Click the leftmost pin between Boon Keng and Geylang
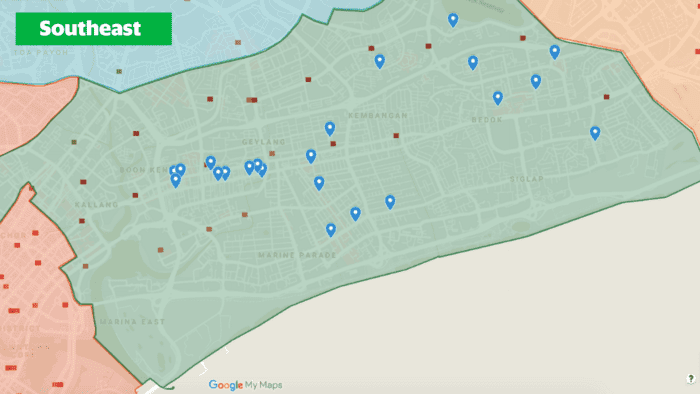This screenshot has height=394, width=700. tap(211, 162)
